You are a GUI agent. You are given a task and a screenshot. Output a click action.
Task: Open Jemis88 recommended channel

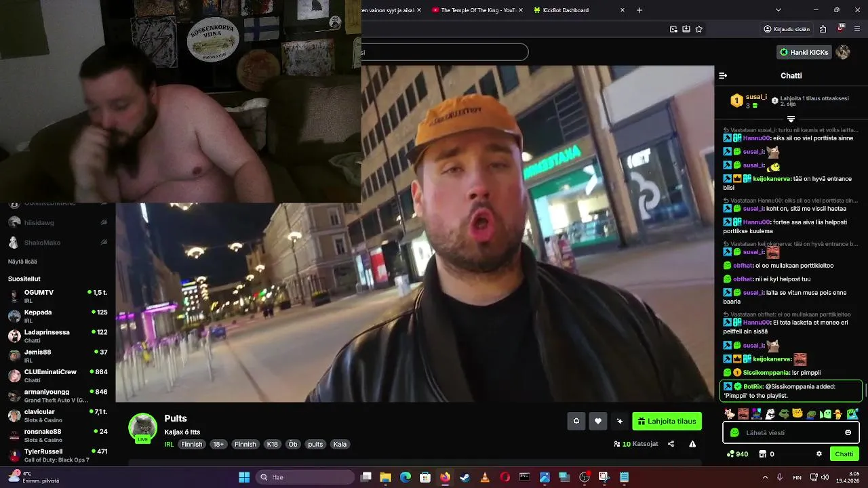tap(58, 356)
